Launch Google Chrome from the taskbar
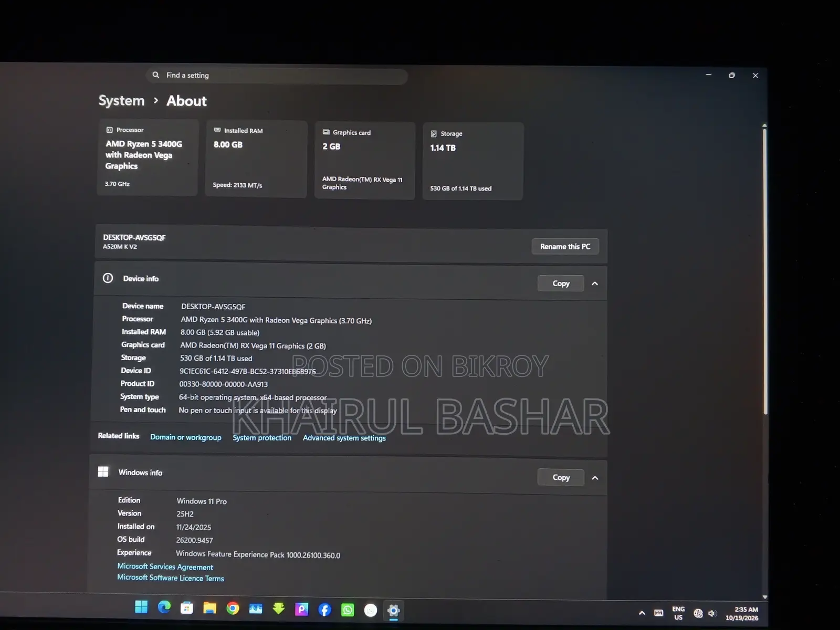Viewport: 840px width, 630px height. pyautogui.click(x=233, y=608)
